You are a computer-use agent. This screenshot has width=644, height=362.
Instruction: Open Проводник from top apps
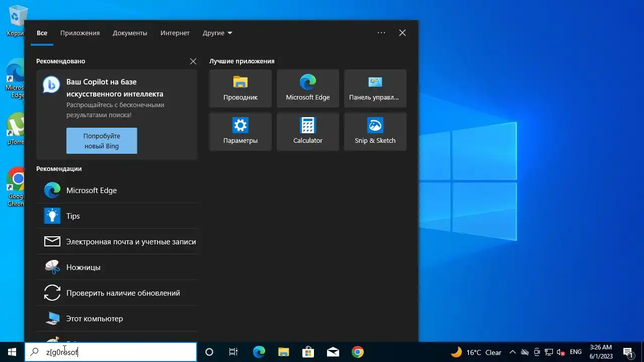coord(240,88)
